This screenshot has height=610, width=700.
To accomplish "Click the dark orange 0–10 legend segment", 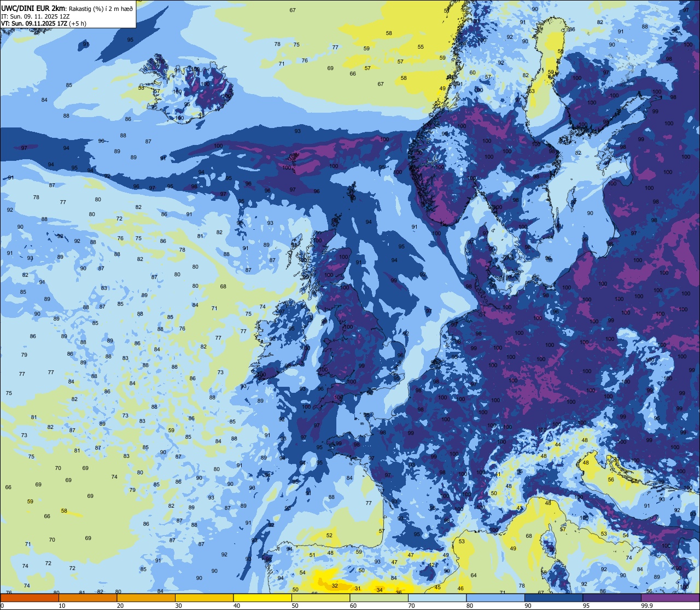I will (30, 598).
